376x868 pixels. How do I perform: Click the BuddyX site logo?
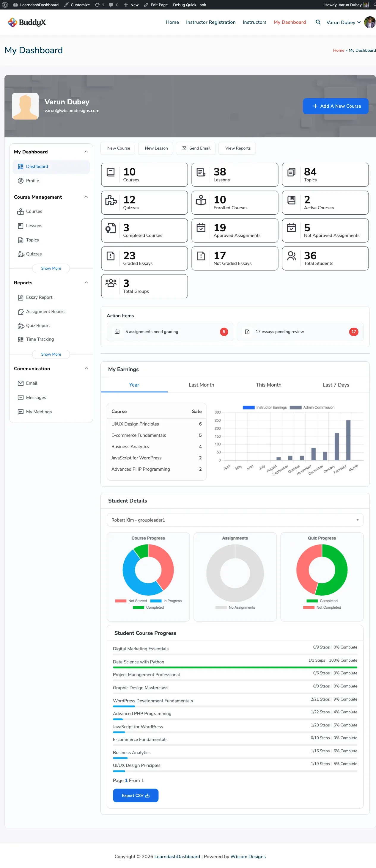tap(27, 22)
